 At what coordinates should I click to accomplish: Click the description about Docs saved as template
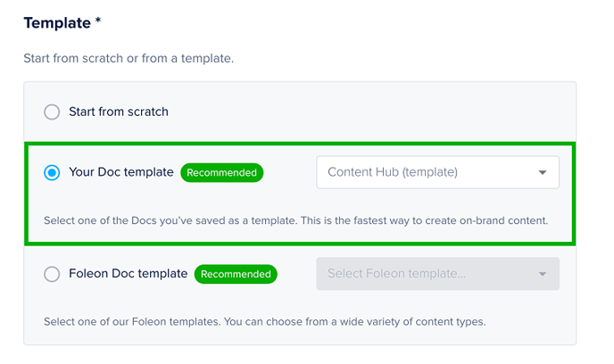[295, 219]
